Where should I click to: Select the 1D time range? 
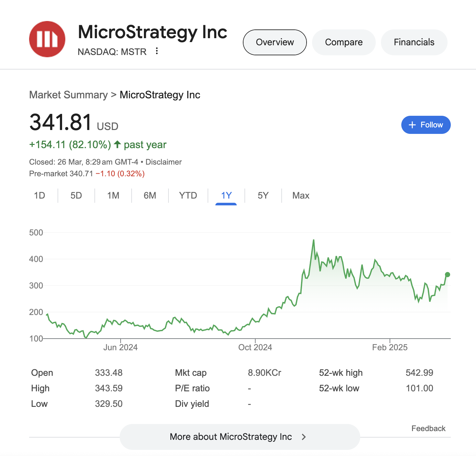coord(39,196)
